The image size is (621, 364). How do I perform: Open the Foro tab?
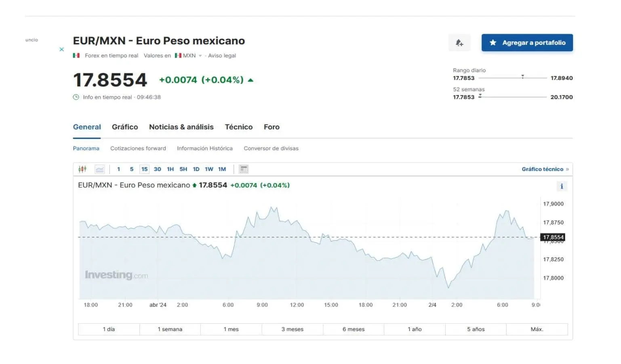pyautogui.click(x=272, y=127)
